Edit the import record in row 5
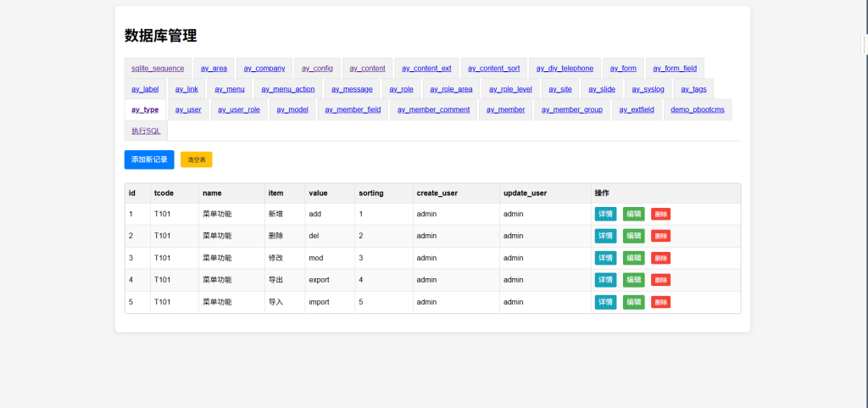This screenshot has height=408, width=868. point(633,302)
